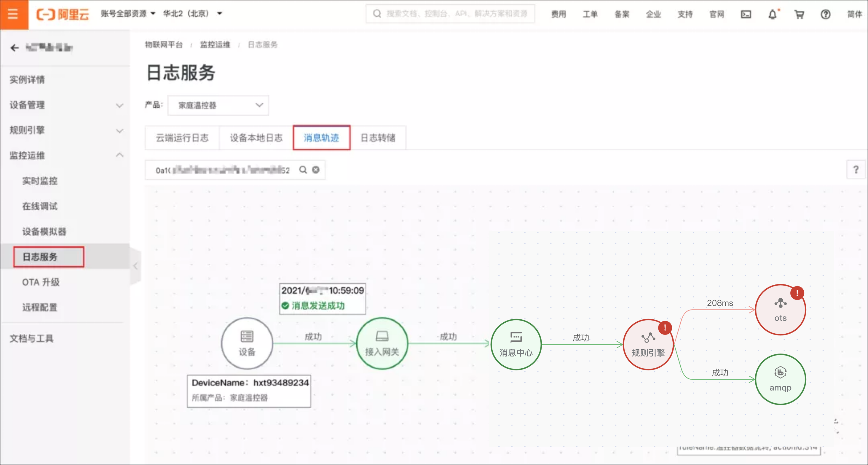Screen dimensions: 868x465
Task: Open the notification bell
Action: point(772,15)
